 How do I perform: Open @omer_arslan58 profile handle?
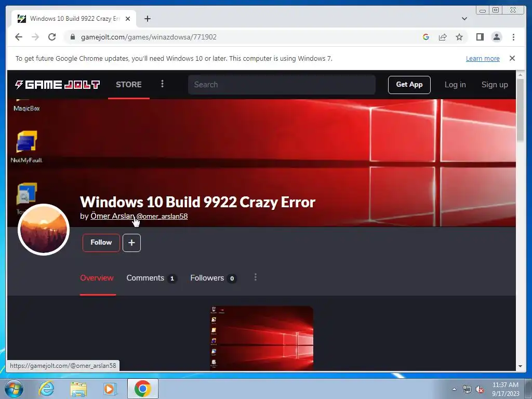point(162,216)
